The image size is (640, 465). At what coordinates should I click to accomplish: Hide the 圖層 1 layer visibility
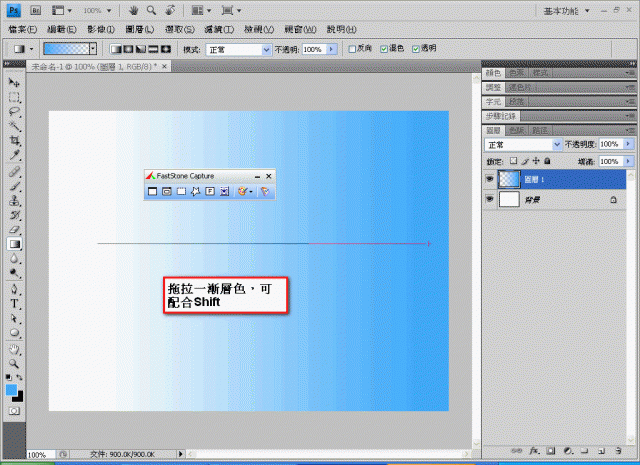490,179
